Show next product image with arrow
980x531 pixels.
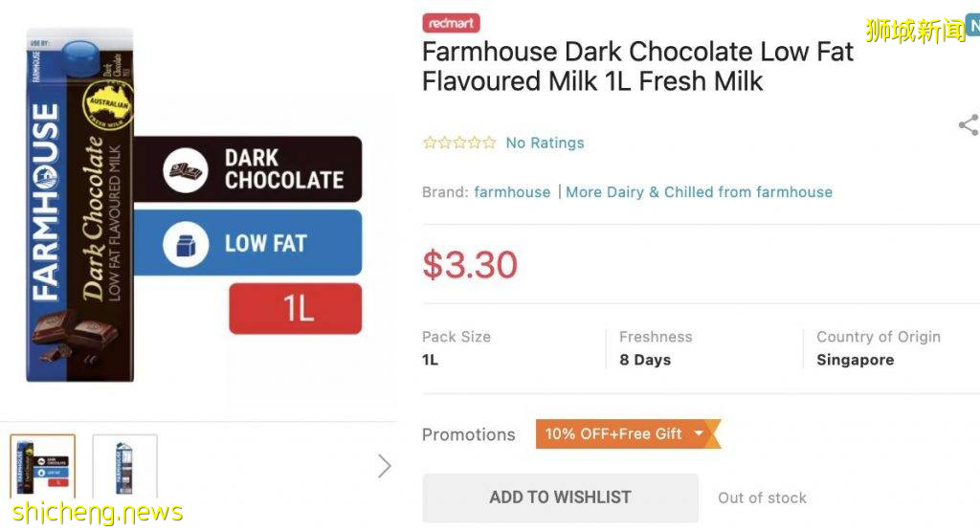(x=385, y=466)
